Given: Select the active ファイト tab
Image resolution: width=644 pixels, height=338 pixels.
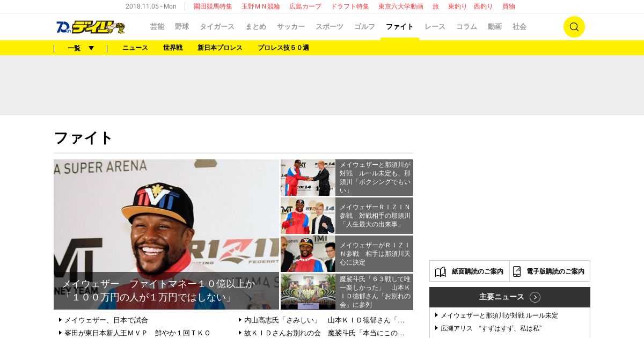Looking at the screenshot, I should coord(400,27).
